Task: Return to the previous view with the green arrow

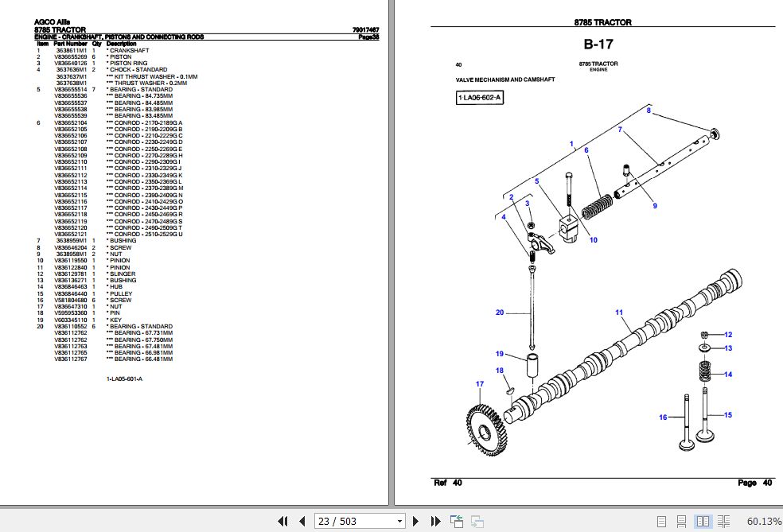Action: (457, 521)
